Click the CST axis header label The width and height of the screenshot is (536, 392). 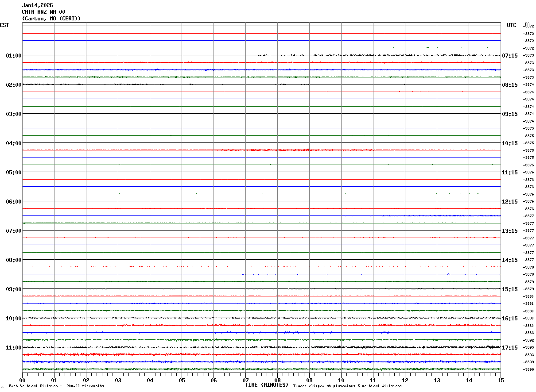[4, 25]
